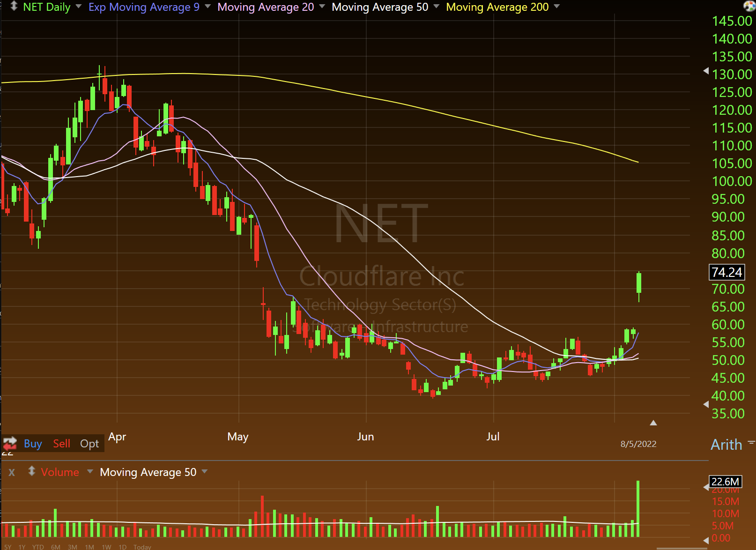Click the 100.00 price scale label

point(732,181)
